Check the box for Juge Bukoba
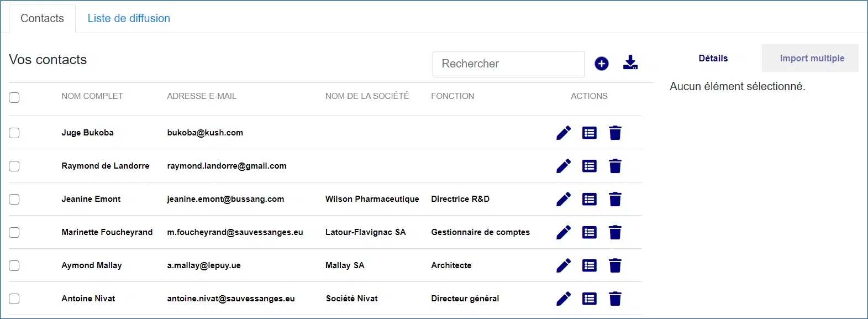The image size is (868, 319). pos(14,133)
